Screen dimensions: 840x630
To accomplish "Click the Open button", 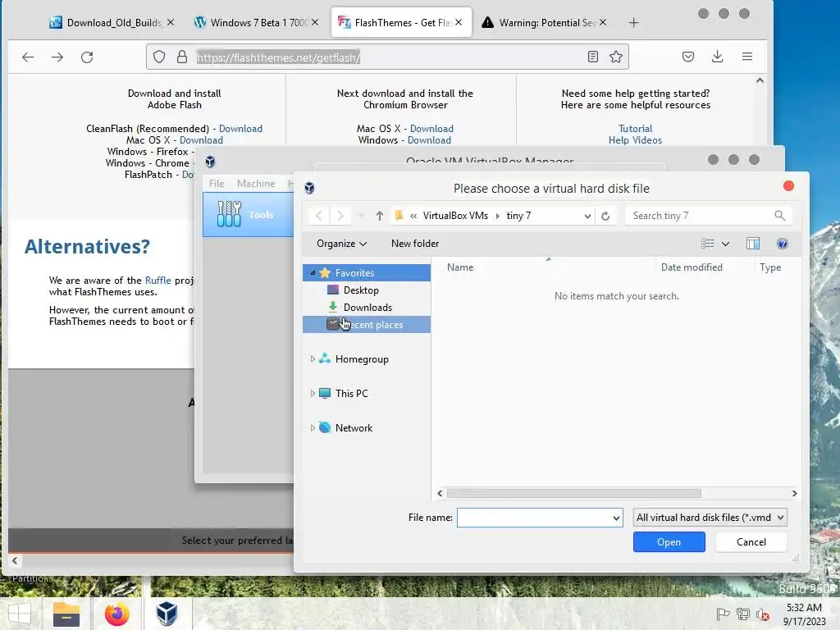I will click(669, 541).
